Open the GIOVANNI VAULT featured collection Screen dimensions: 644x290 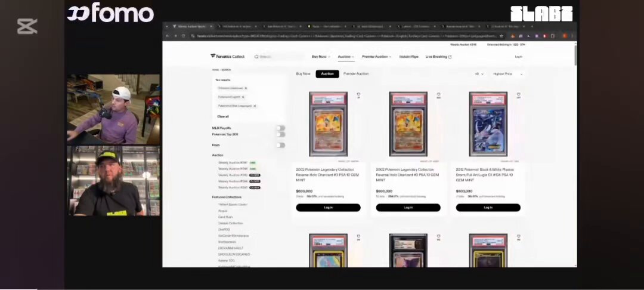230,248
